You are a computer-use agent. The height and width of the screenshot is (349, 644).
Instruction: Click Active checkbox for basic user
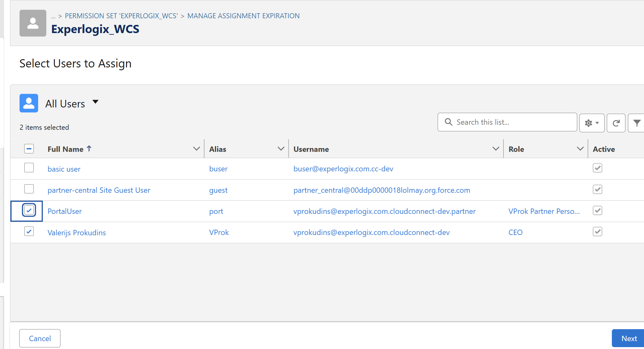pos(597,168)
